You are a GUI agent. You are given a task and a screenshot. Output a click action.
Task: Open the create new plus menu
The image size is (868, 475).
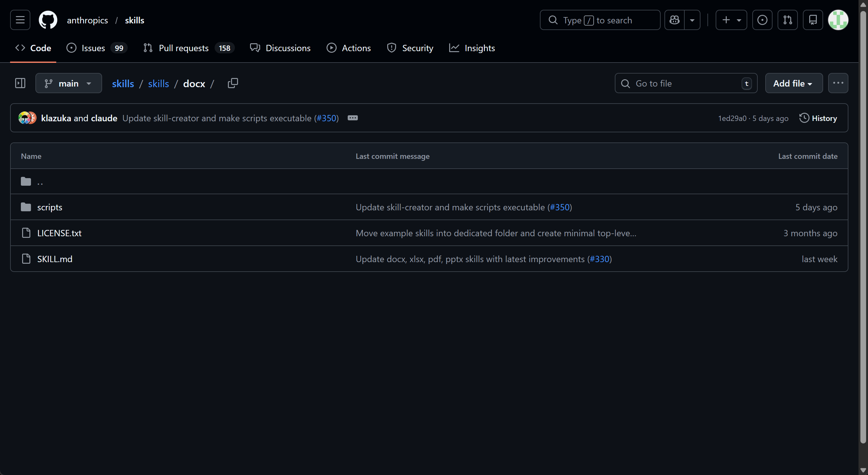coord(731,20)
